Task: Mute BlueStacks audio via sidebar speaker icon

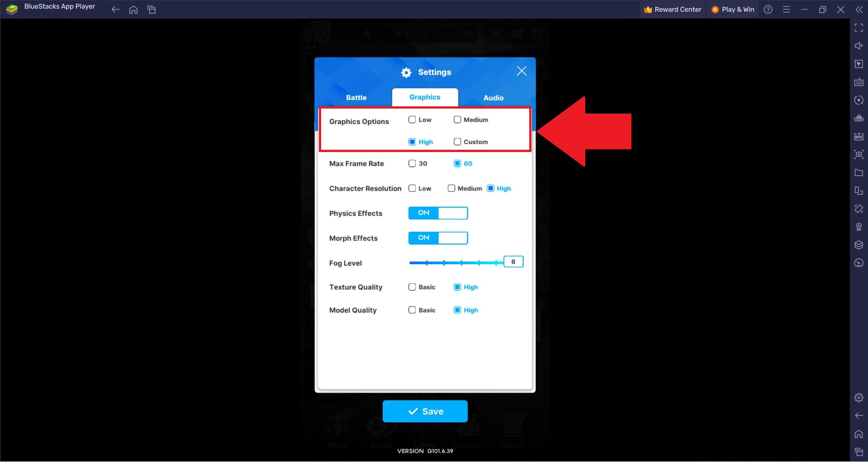Action: pos(858,46)
